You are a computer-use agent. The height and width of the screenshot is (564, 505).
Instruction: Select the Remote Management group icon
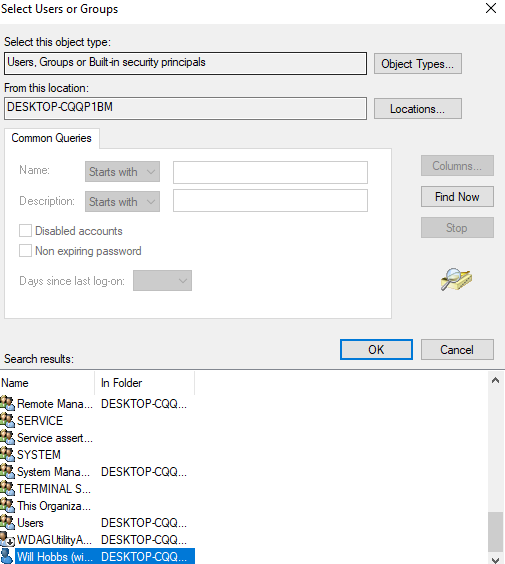8,403
